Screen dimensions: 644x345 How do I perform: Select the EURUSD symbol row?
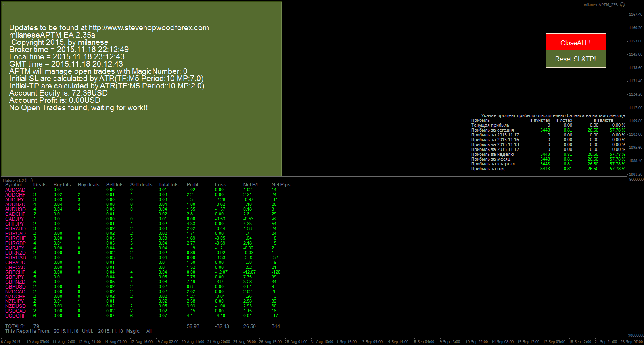(x=142, y=257)
